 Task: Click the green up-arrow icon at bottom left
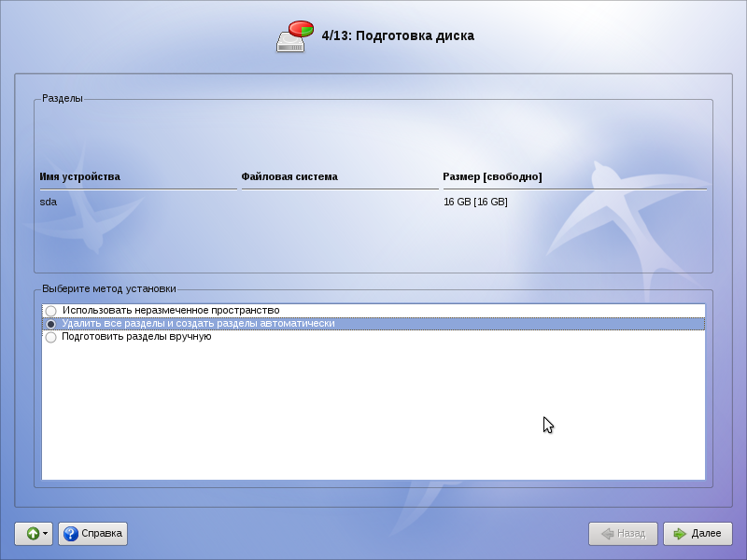32,534
